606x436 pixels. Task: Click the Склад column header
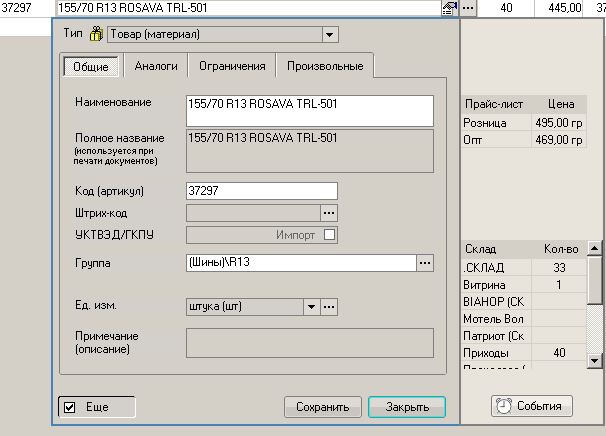(x=496, y=249)
